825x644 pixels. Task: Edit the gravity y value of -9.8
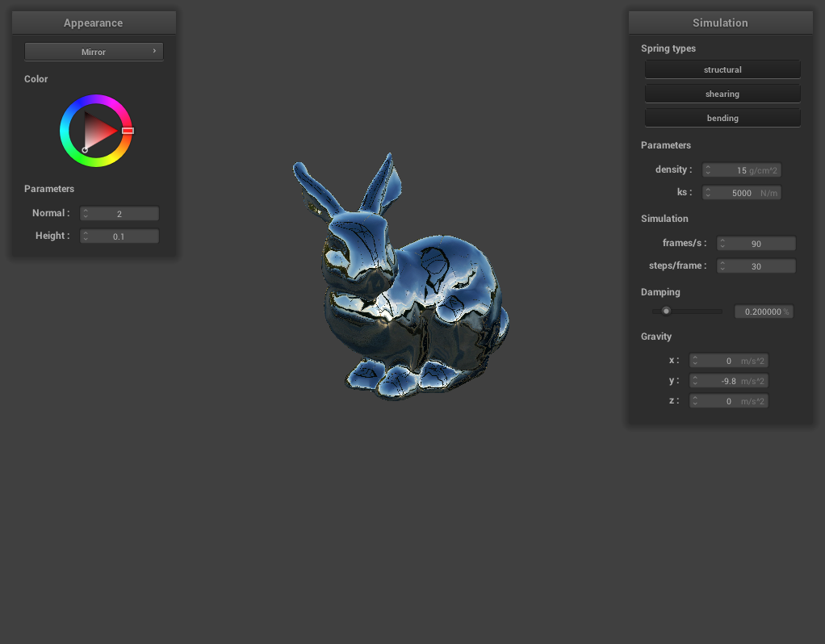(731, 380)
